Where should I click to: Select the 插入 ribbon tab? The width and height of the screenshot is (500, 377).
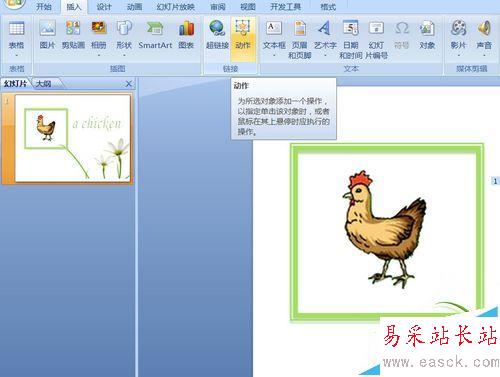(74, 7)
